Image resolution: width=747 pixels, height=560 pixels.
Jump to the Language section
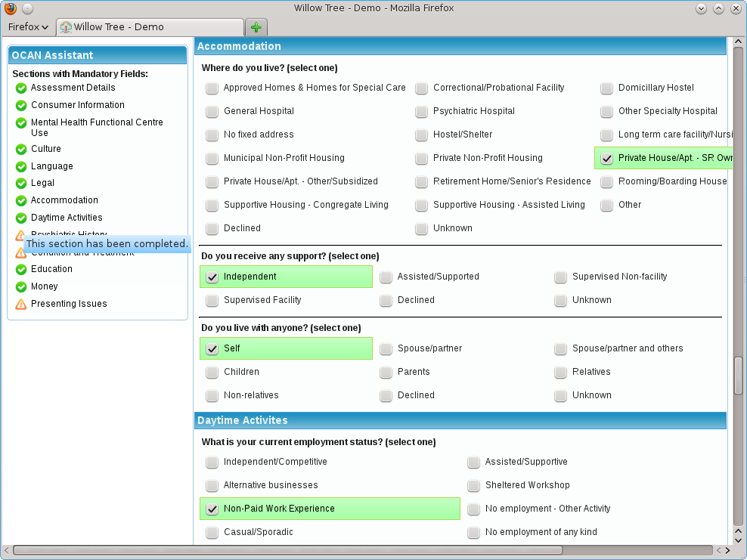pos(52,166)
